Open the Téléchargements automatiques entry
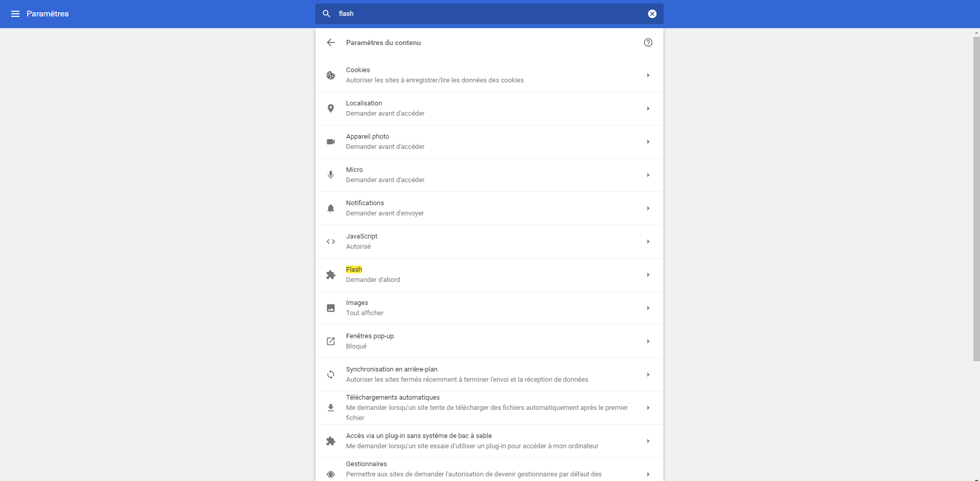 pos(489,408)
